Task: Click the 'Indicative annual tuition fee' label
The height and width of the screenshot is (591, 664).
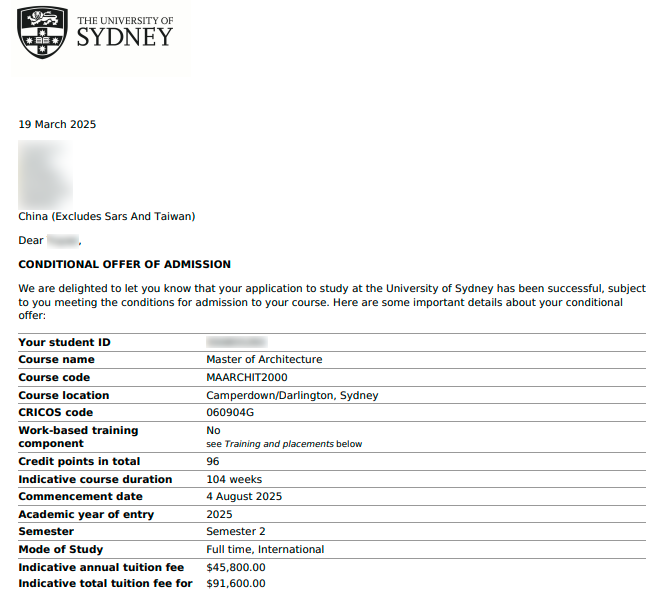Action: (x=101, y=568)
